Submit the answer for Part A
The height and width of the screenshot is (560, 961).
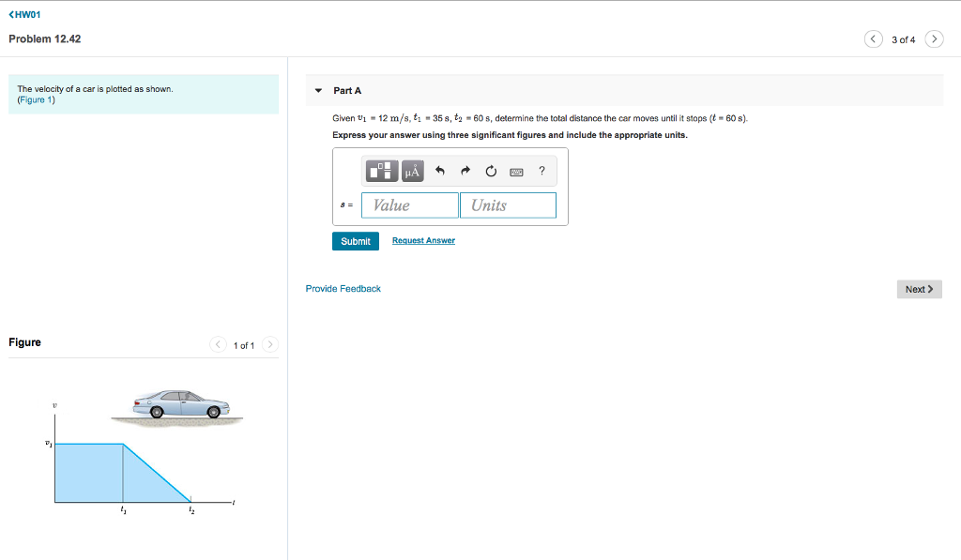(x=355, y=240)
